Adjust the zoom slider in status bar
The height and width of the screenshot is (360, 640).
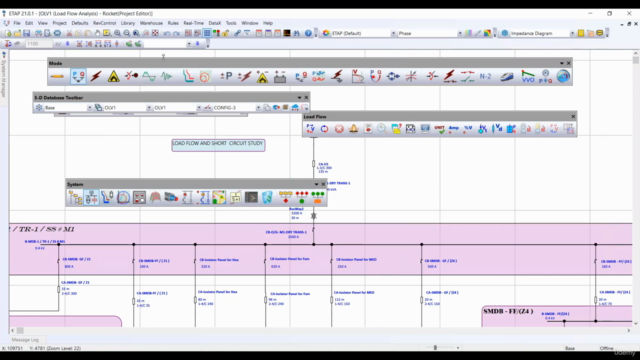[436, 348]
